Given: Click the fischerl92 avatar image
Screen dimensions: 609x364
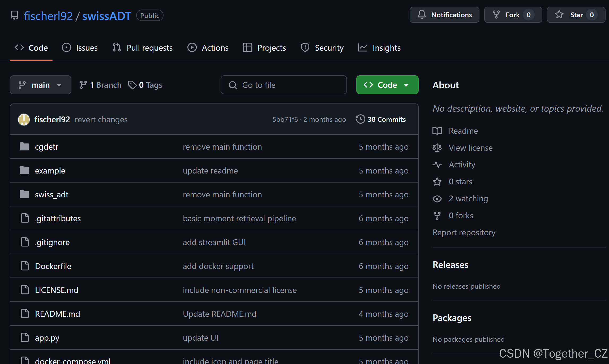Looking at the screenshot, I should click(x=24, y=119).
